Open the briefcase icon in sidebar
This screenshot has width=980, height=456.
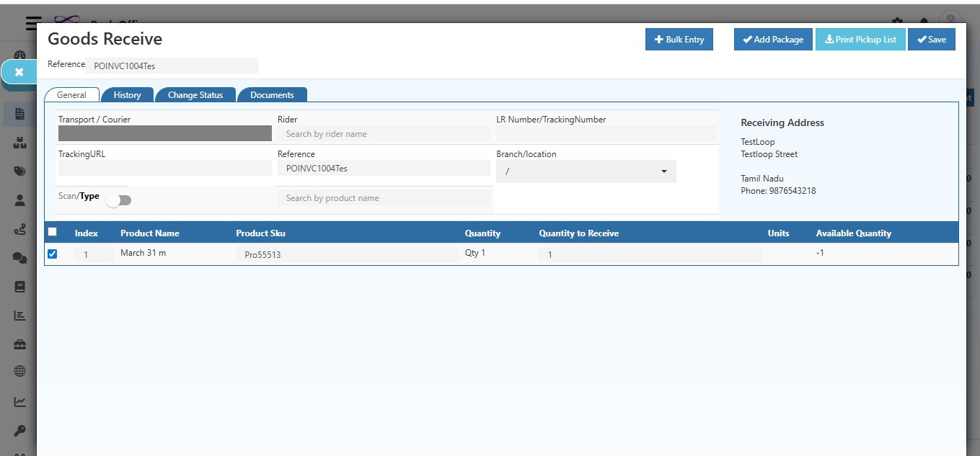click(19, 344)
